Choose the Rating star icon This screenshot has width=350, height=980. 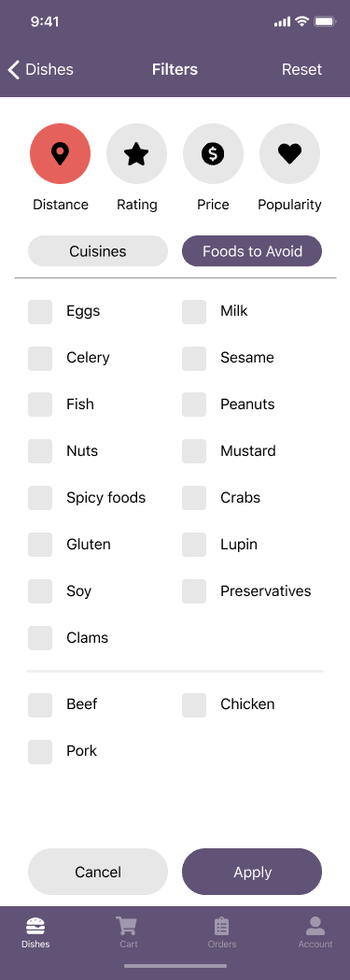[136, 154]
